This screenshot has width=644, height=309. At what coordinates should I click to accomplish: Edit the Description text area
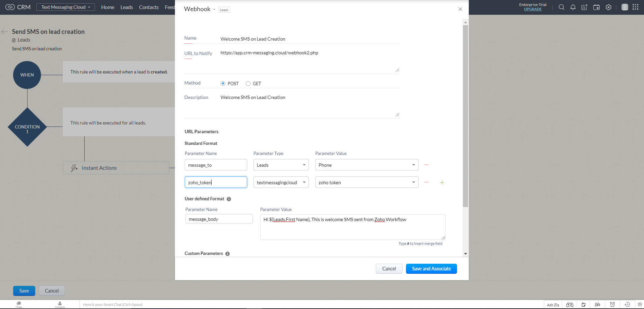click(310, 106)
